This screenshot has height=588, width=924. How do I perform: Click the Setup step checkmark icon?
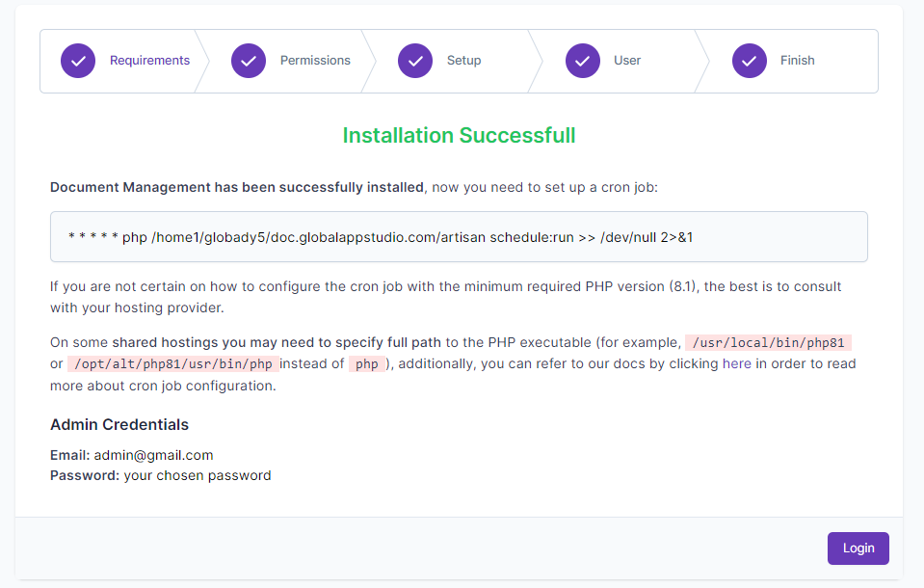(x=415, y=61)
